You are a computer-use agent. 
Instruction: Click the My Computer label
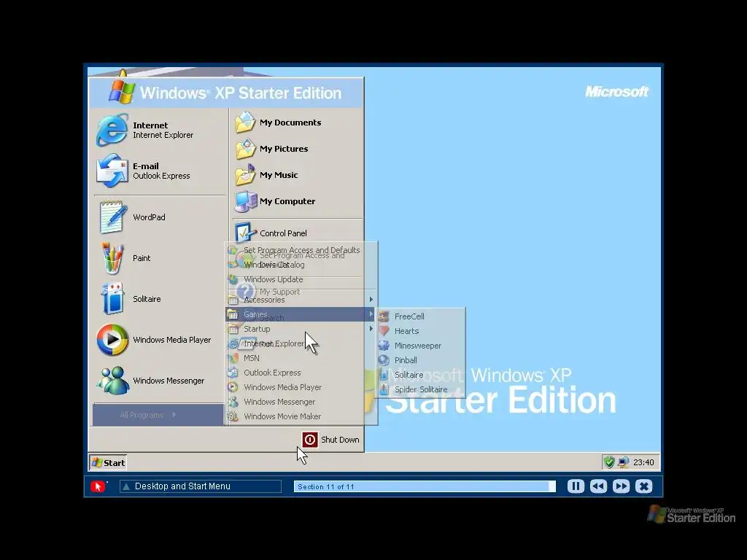[287, 201]
